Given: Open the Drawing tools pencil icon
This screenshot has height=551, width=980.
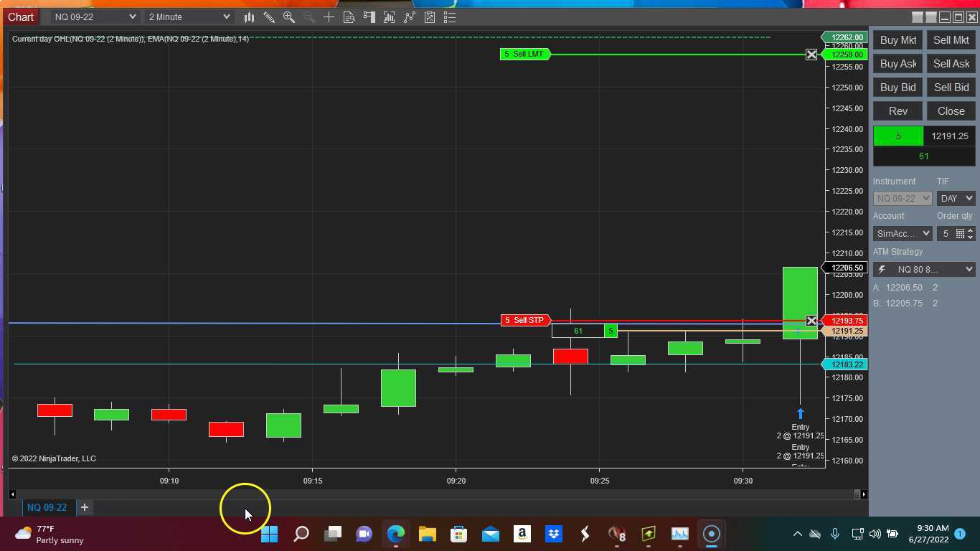Looking at the screenshot, I should click(269, 17).
